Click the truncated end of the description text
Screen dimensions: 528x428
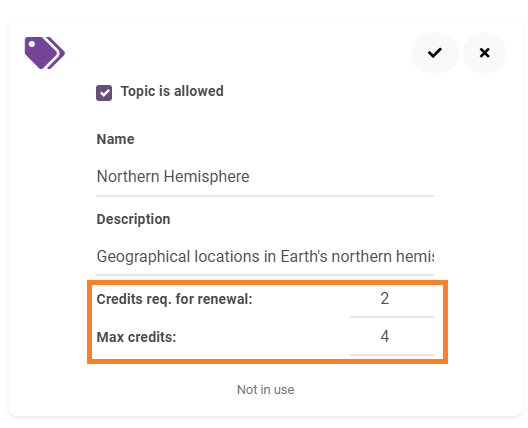(415, 257)
